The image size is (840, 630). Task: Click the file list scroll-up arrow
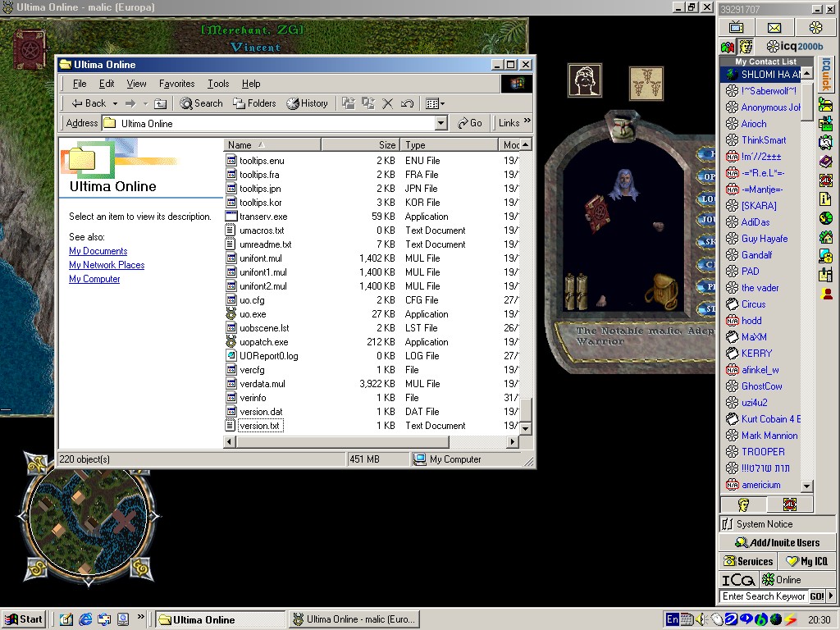click(x=526, y=144)
